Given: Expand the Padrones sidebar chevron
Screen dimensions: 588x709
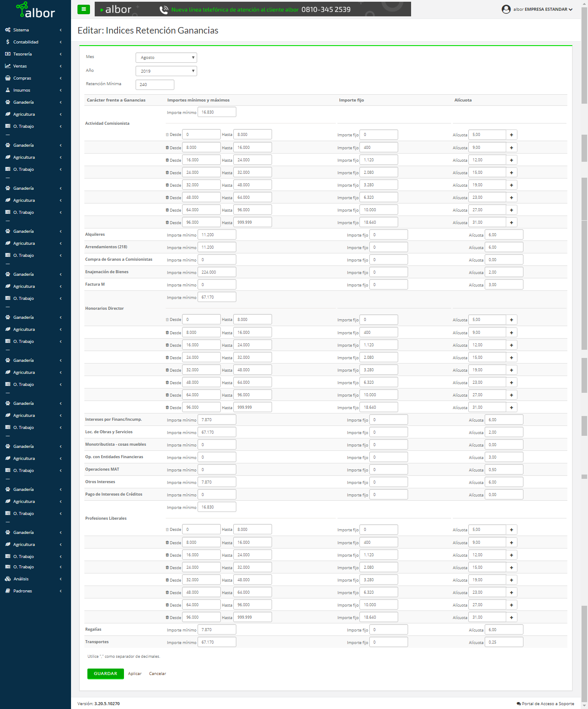Looking at the screenshot, I should [61, 591].
